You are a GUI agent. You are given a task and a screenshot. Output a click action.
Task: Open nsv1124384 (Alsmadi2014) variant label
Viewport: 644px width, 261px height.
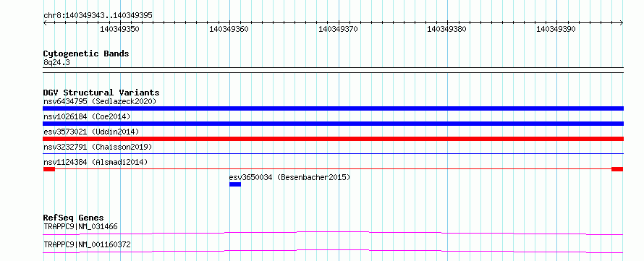click(x=96, y=162)
